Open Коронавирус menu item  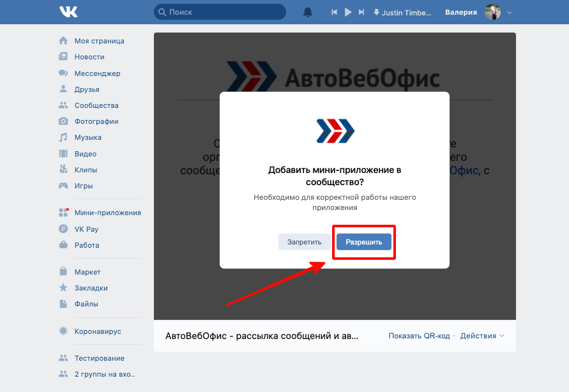98,331
